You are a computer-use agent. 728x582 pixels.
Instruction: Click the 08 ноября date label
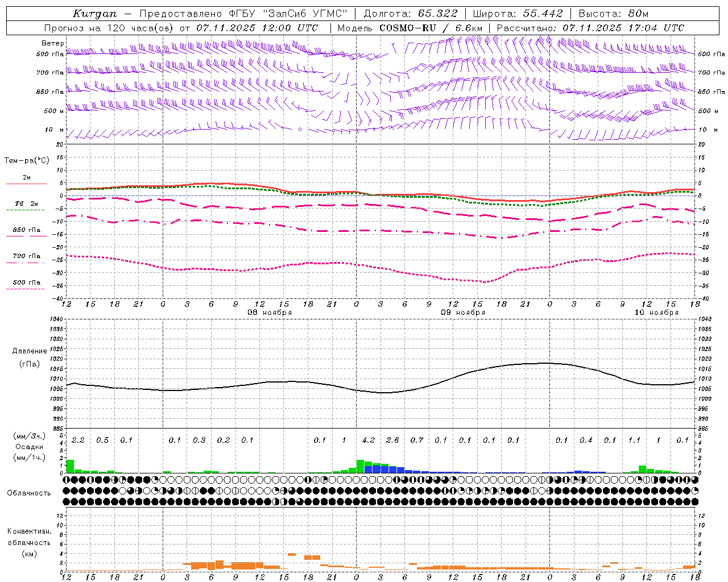[x=270, y=313]
